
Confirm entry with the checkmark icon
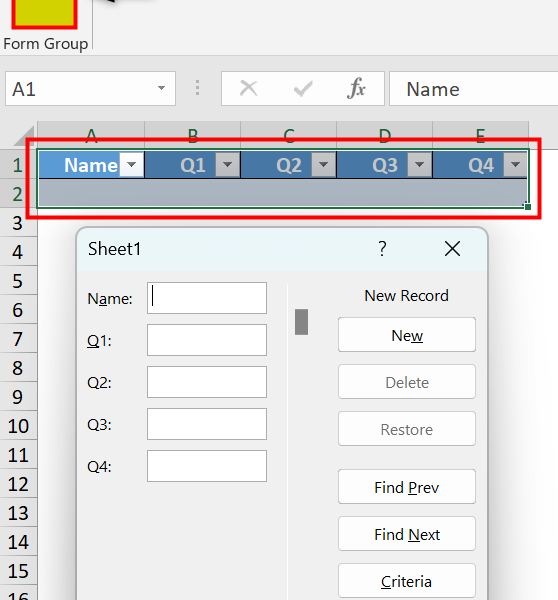point(303,89)
